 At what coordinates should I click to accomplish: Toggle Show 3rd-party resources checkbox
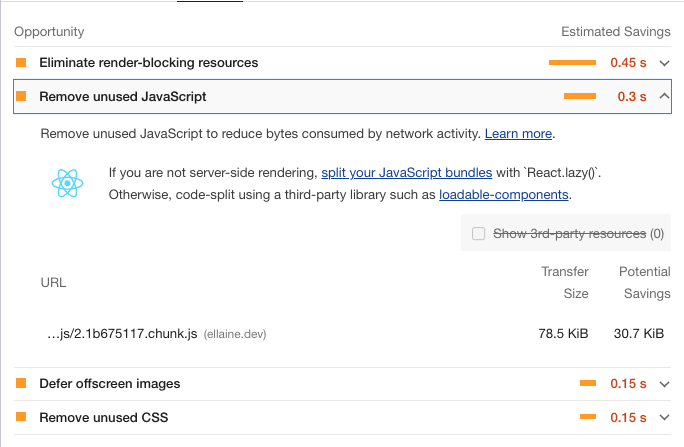click(x=479, y=233)
